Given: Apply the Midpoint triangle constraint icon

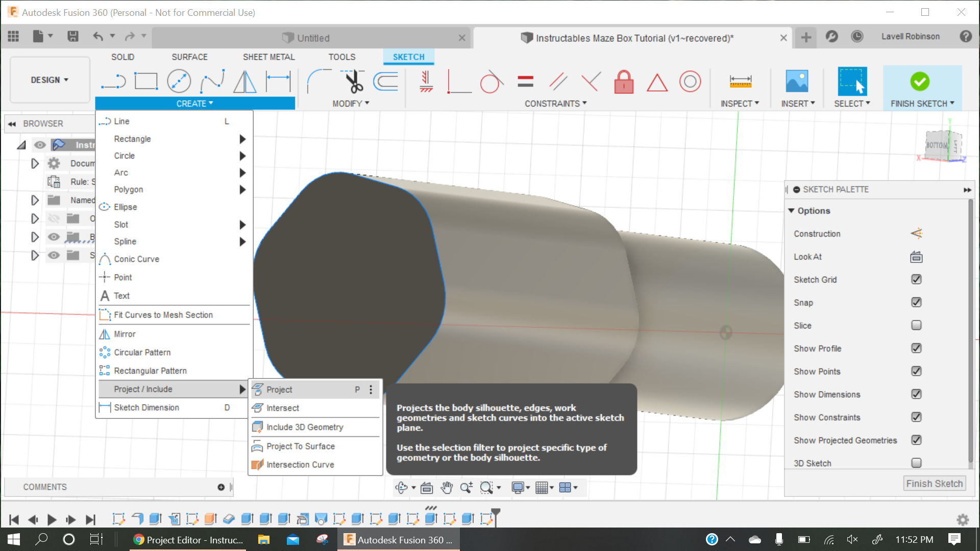Looking at the screenshot, I should pos(657,82).
